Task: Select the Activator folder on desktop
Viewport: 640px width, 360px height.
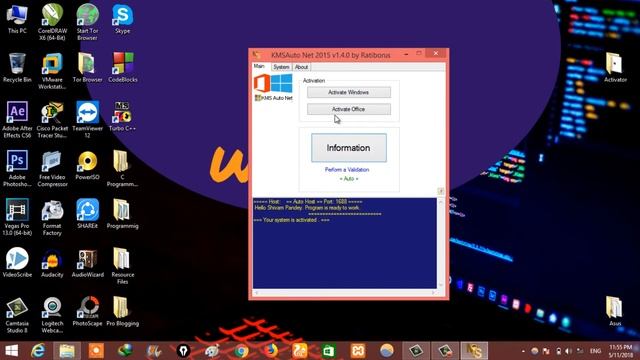Action: tap(615, 68)
